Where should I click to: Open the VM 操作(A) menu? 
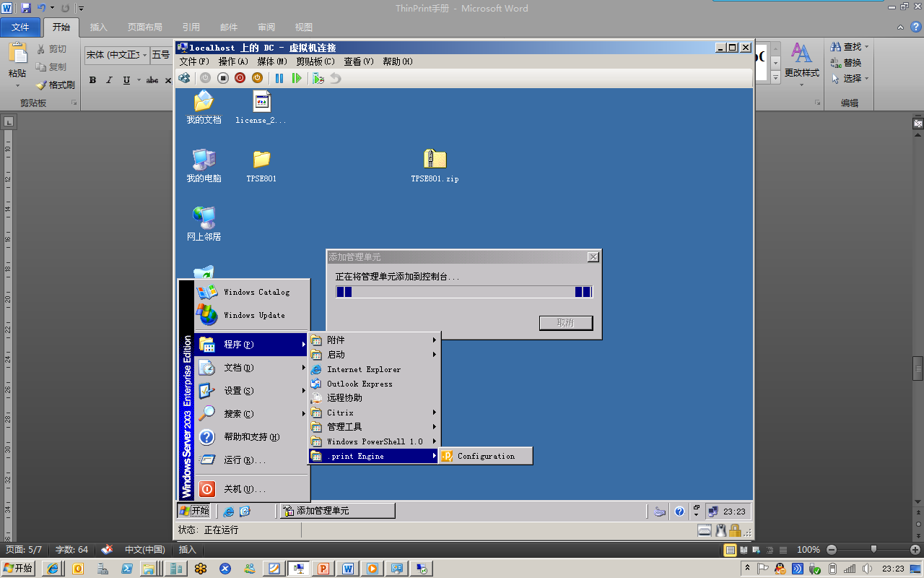(233, 61)
